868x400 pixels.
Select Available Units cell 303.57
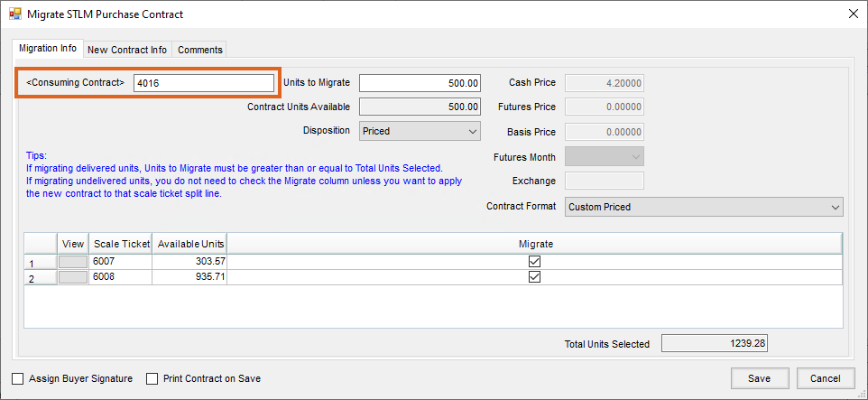click(189, 261)
